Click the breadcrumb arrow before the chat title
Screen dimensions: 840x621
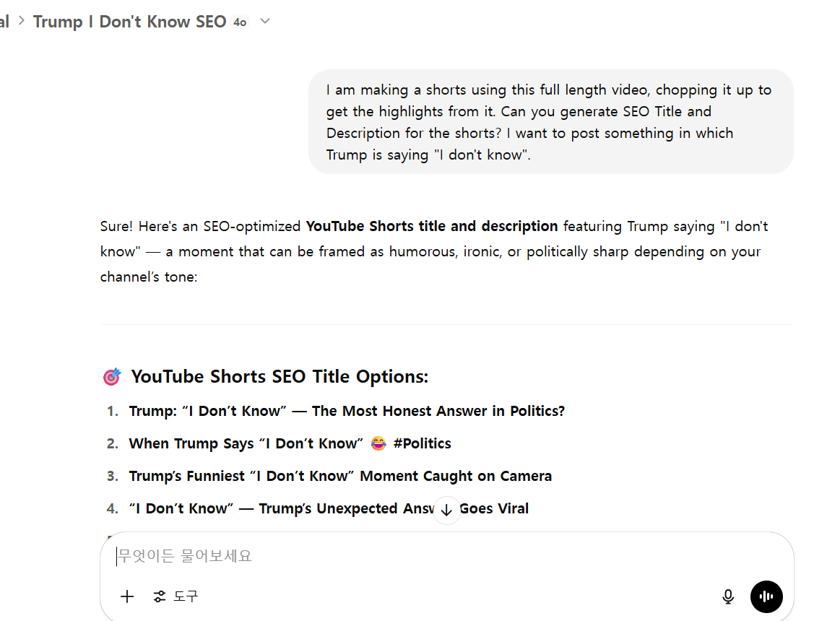point(22,21)
